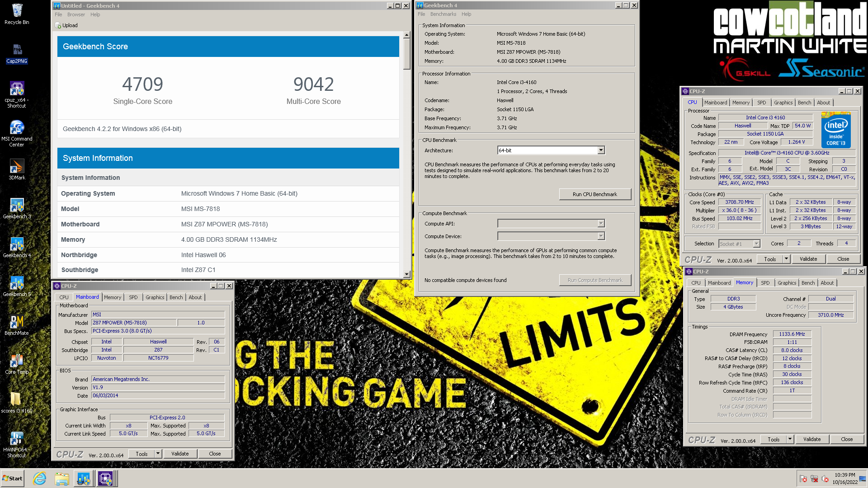
Task: Open the Recycle Bin desktop icon
Action: (17, 14)
